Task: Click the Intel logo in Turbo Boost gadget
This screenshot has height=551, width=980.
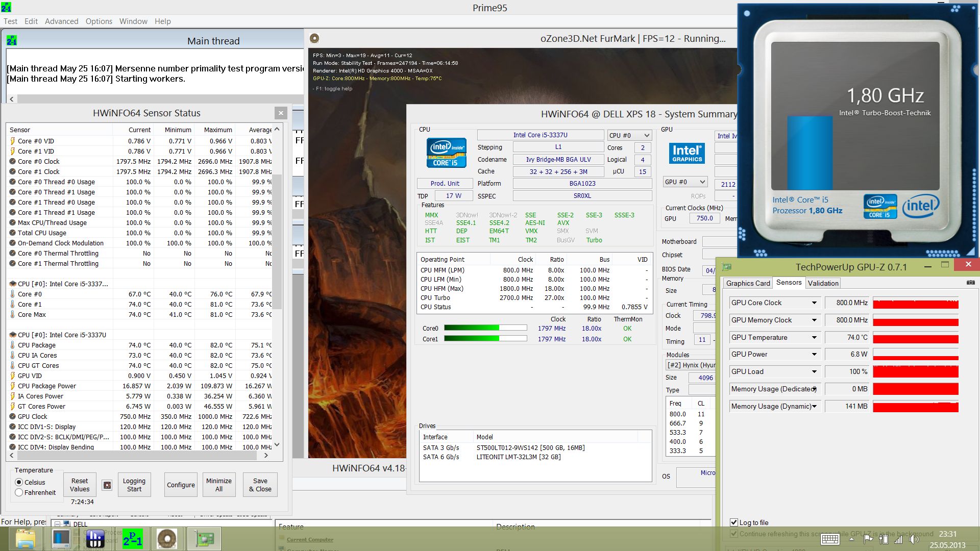Action: pyautogui.click(x=920, y=206)
